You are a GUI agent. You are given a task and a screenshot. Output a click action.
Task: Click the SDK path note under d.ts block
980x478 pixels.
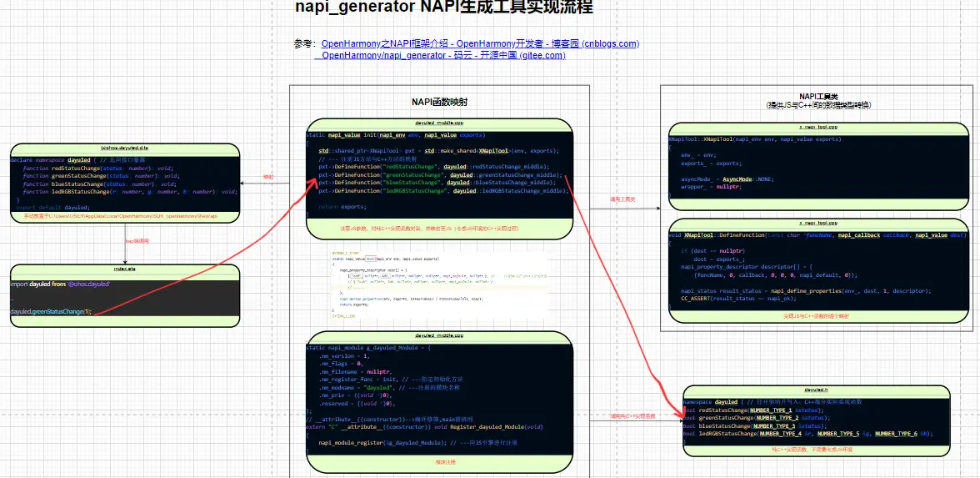pos(121,216)
